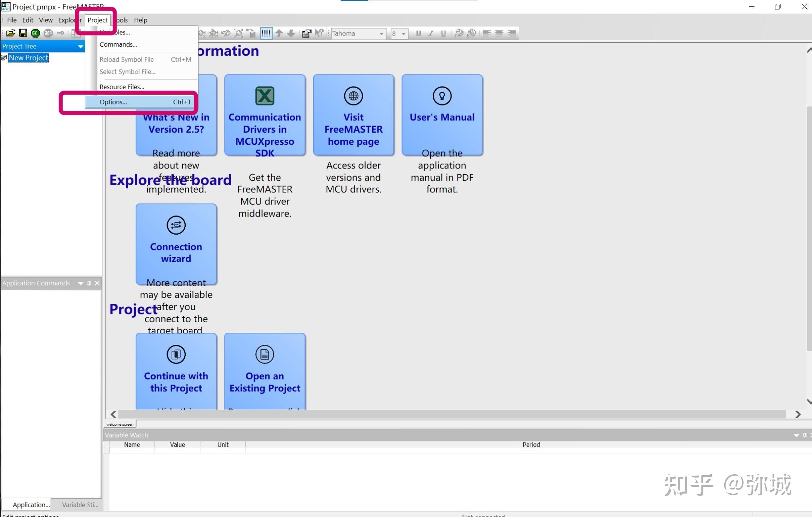Click the open project folder icon
This screenshot has width=812, height=517.
pyautogui.click(x=11, y=33)
